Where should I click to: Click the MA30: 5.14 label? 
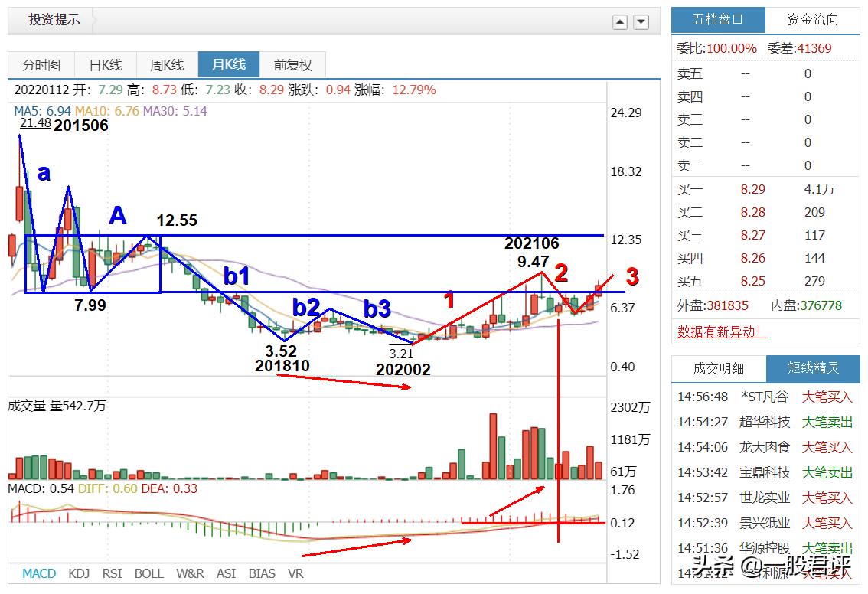point(175,111)
